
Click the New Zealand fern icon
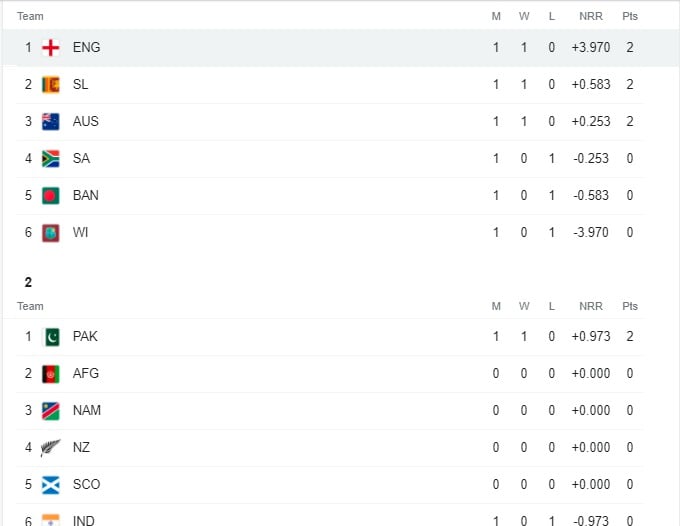click(x=51, y=448)
